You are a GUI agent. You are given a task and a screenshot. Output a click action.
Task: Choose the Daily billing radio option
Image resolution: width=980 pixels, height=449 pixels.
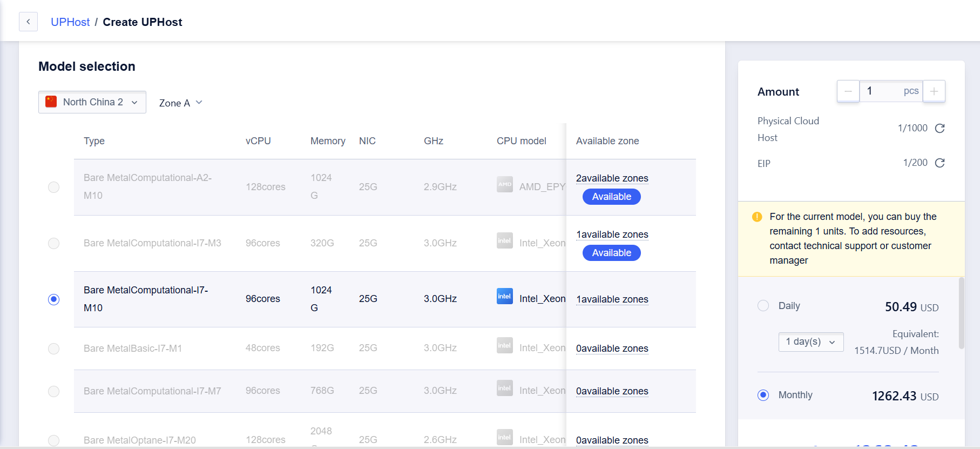763,306
